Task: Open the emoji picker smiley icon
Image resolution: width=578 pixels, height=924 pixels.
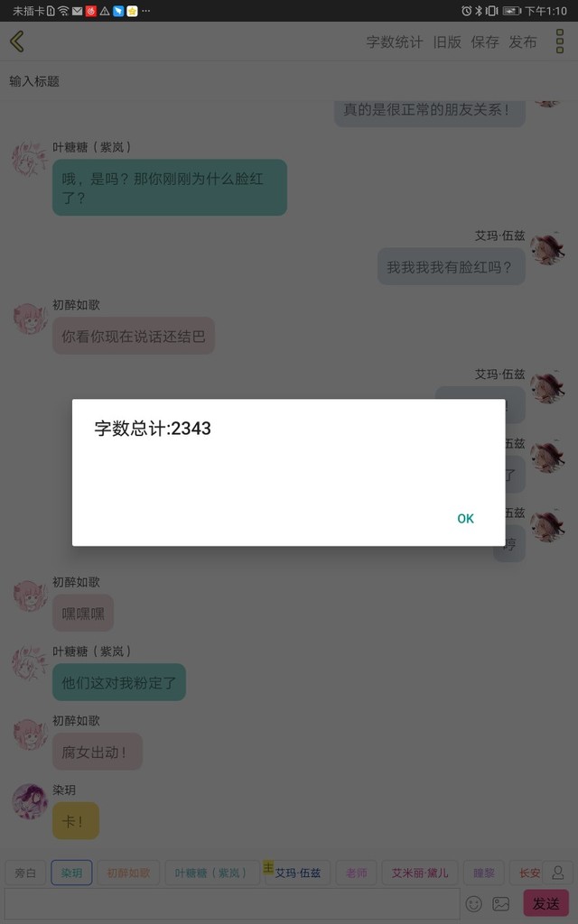Action: 473,903
